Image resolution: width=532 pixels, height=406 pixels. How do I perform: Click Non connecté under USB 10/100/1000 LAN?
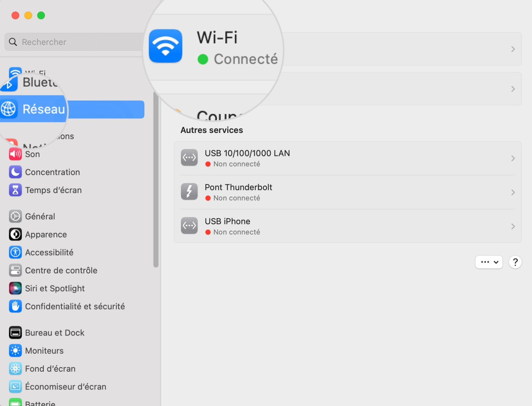(x=237, y=164)
